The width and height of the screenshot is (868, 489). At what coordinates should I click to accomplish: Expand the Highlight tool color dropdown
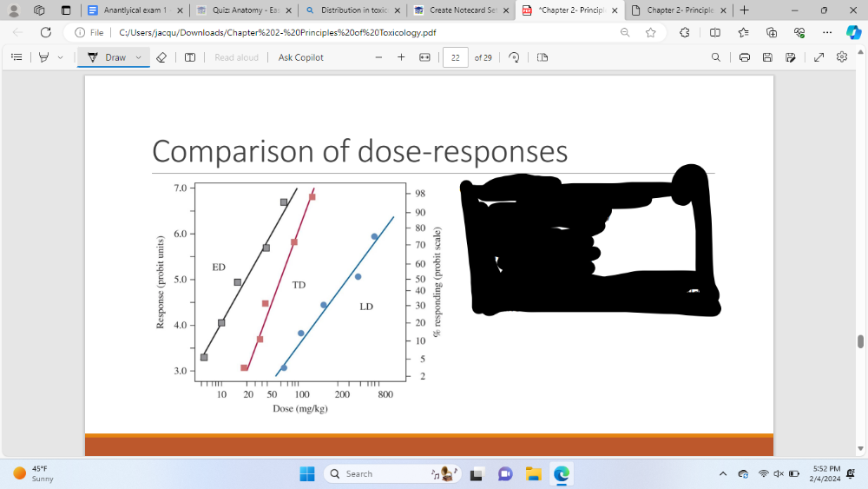tap(60, 57)
